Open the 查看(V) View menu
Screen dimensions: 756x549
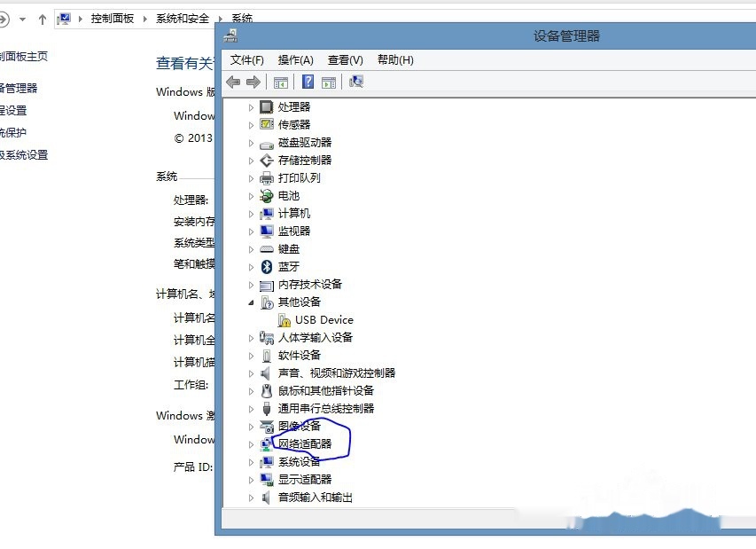click(x=345, y=60)
